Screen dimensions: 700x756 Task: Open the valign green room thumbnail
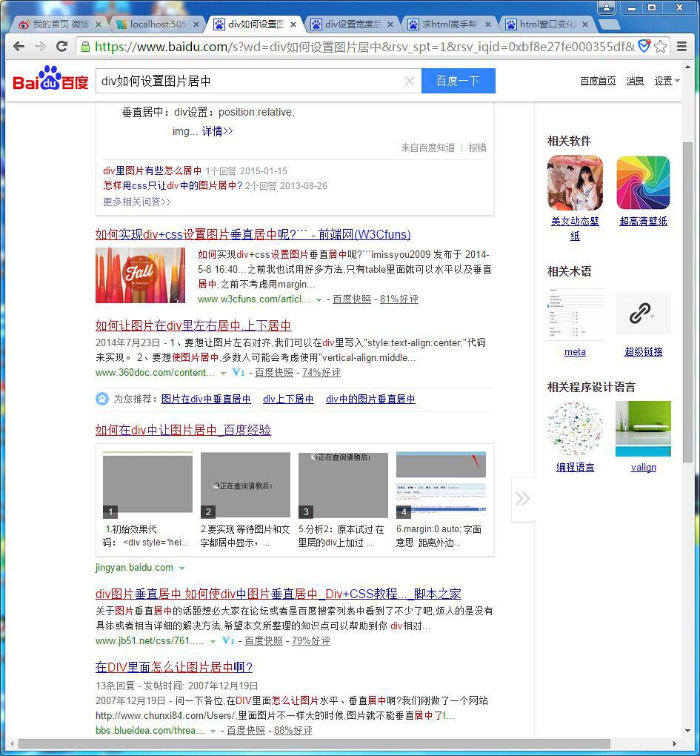point(643,428)
